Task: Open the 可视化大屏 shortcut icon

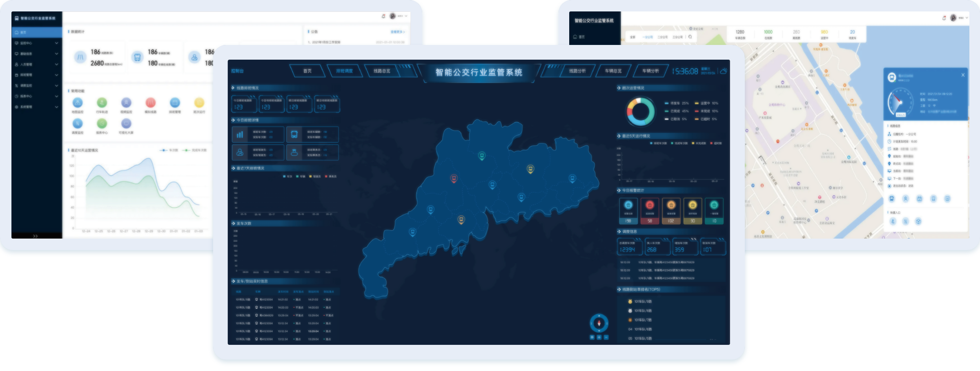Action: pyautogui.click(x=126, y=123)
